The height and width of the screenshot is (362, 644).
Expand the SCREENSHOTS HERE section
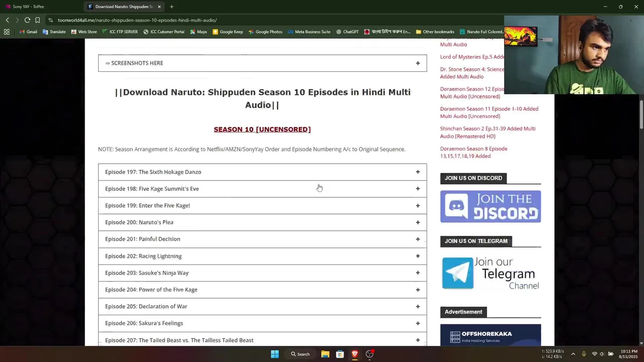262,63
